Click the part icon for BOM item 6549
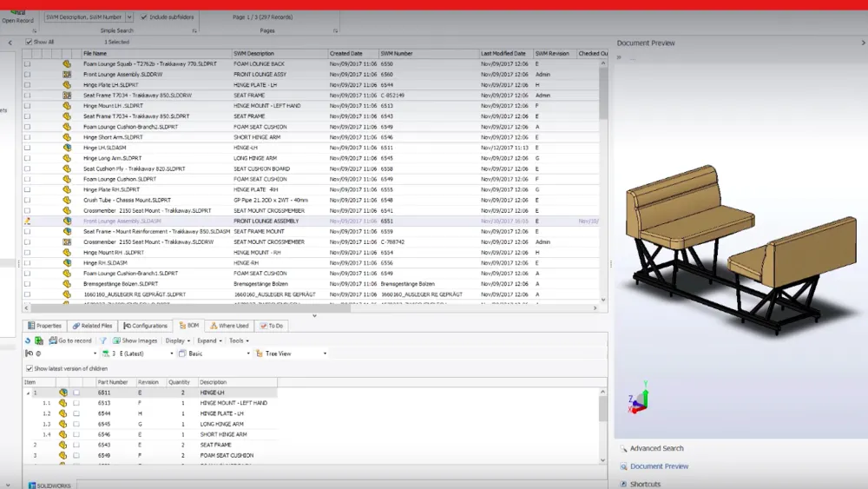Screen dimensions: 868x489 pyautogui.click(x=63, y=455)
